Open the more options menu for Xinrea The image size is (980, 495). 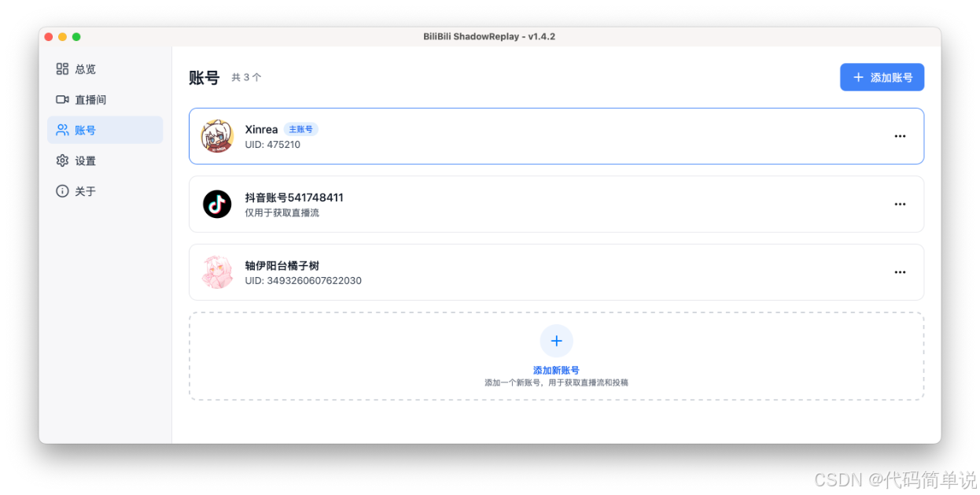coord(900,136)
